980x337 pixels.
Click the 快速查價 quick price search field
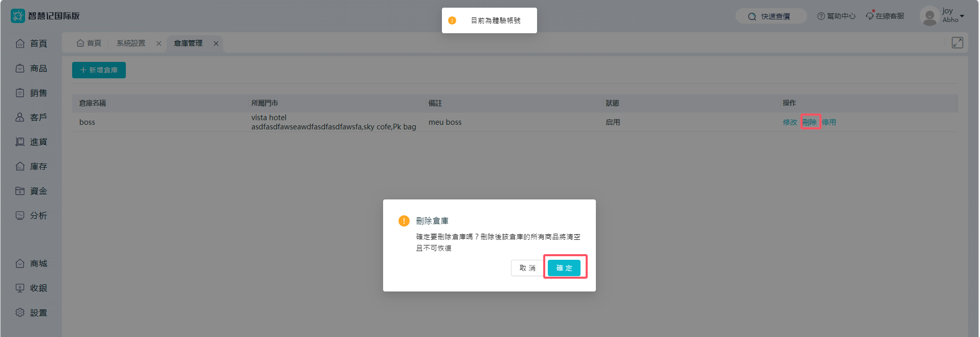pos(771,16)
